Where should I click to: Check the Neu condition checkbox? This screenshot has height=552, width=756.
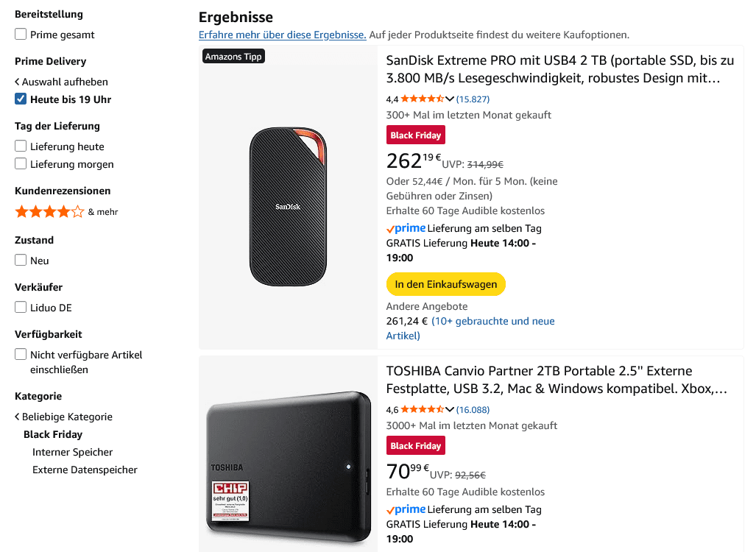21,260
